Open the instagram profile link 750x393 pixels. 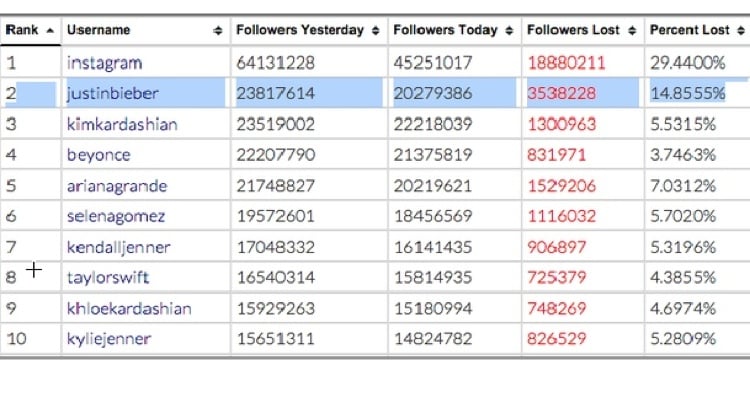(x=104, y=63)
